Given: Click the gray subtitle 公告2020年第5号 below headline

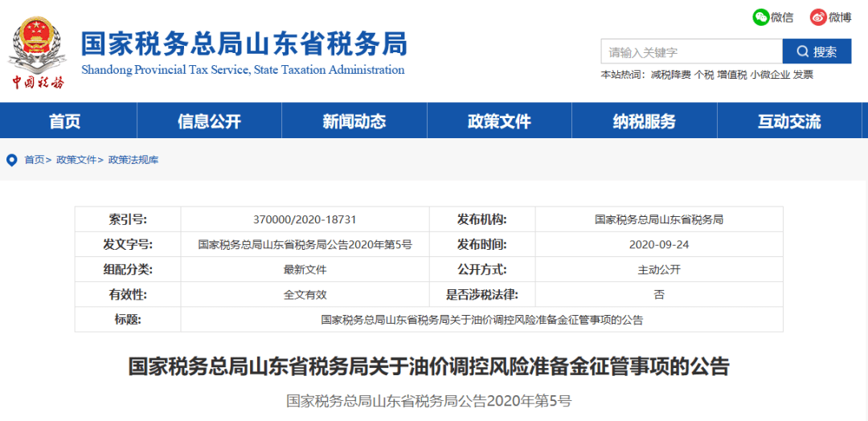Looking at the screenshot, I should click(428, 401).
